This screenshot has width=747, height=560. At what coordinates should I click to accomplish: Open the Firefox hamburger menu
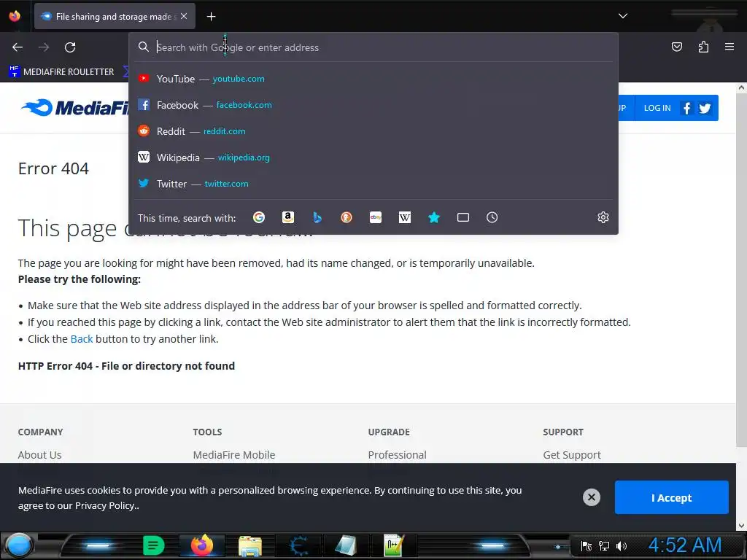click(729, 47)
